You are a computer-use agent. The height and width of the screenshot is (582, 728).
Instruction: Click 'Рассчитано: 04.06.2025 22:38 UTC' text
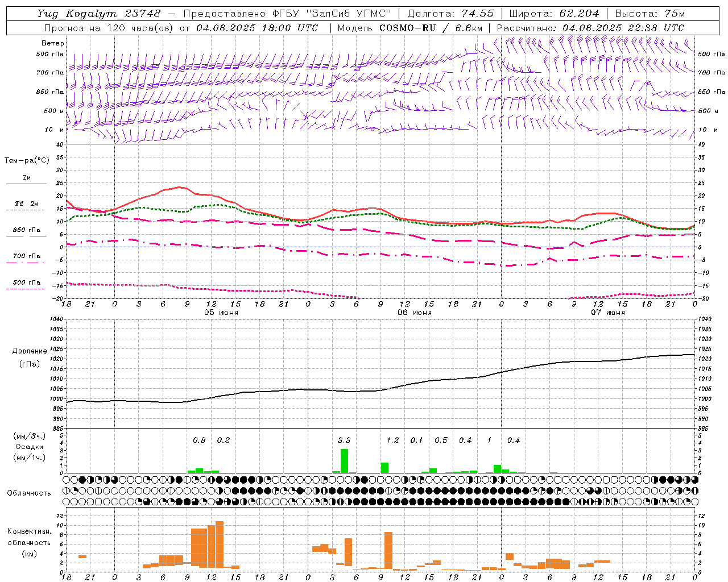[590, 28]
